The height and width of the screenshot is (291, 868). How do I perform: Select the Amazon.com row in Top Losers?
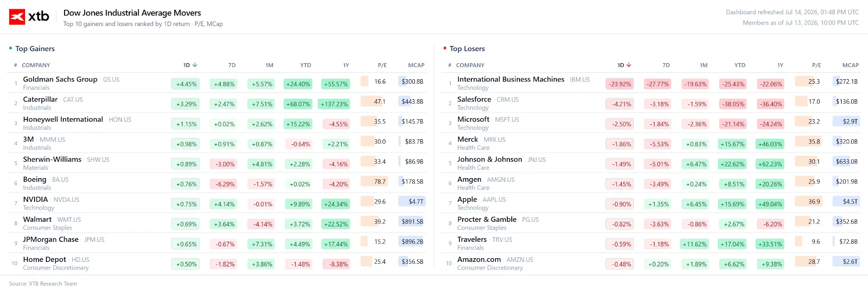pos(651,263)
